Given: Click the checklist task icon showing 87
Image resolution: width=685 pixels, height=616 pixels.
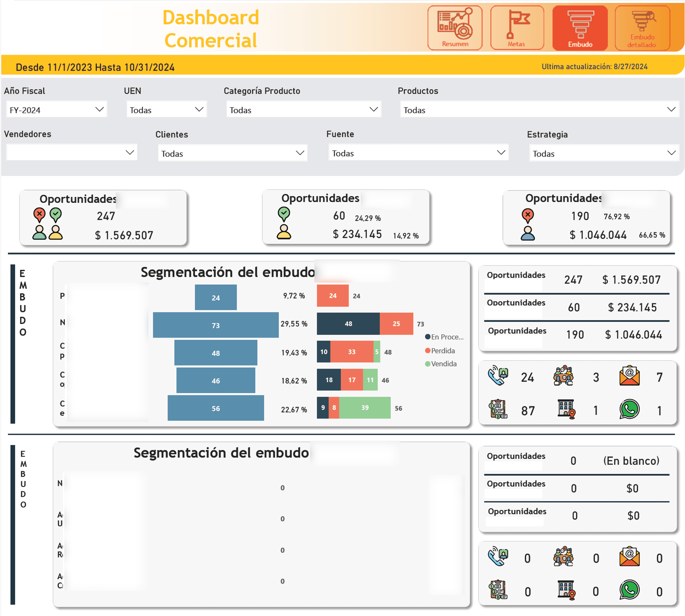Looking at the screenshot, I should coord(498,409).
